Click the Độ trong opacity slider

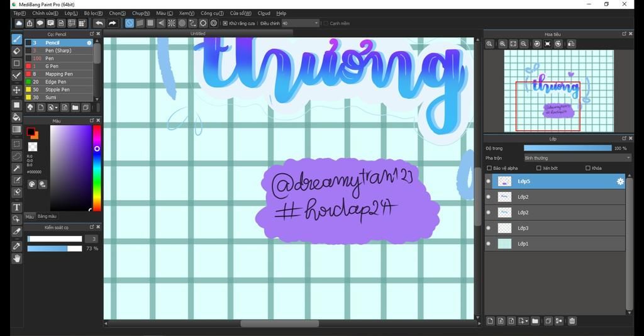click(568, 148)
